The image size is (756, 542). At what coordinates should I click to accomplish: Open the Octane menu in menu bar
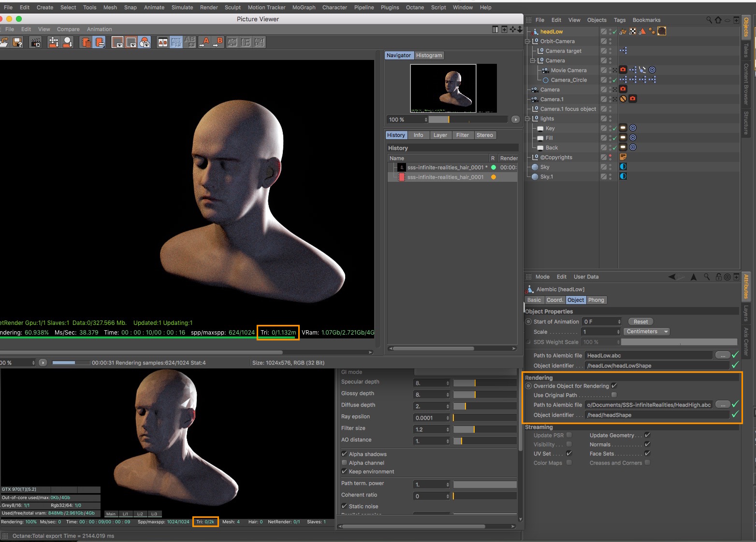pos(414,7)
